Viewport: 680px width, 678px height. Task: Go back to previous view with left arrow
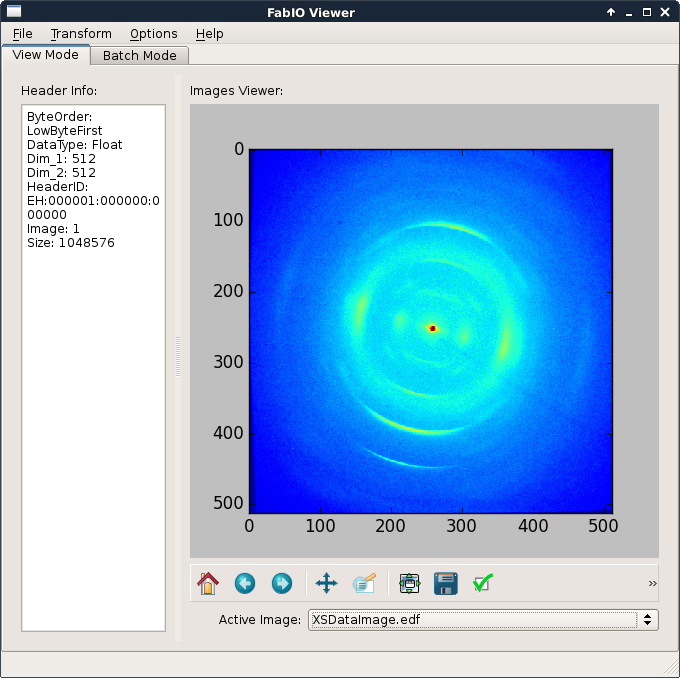point(245,583)
